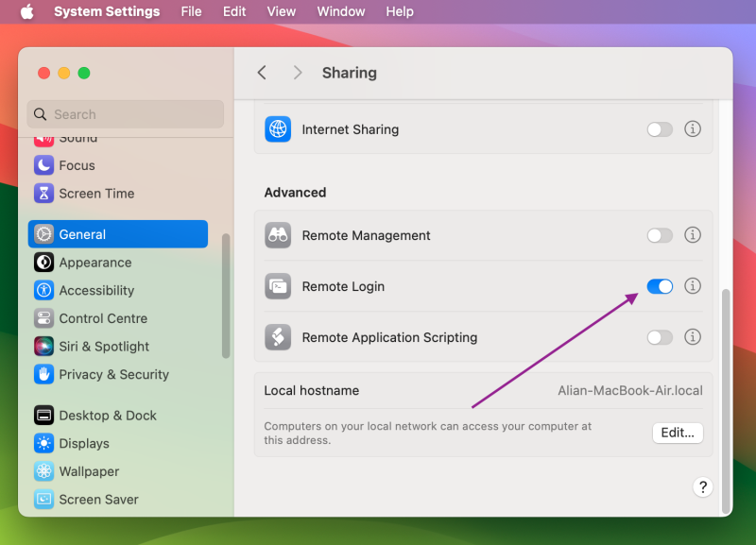Image resolution: width=756 pixels, height=545 pixels.
Task: Click the Local hostname label
Action: (312, 390)
